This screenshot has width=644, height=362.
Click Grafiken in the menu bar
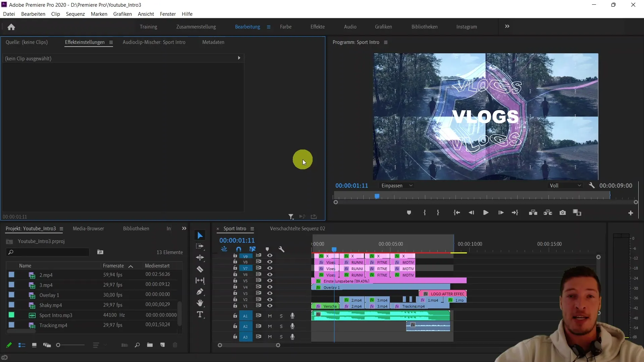click(x=122, y=14)
